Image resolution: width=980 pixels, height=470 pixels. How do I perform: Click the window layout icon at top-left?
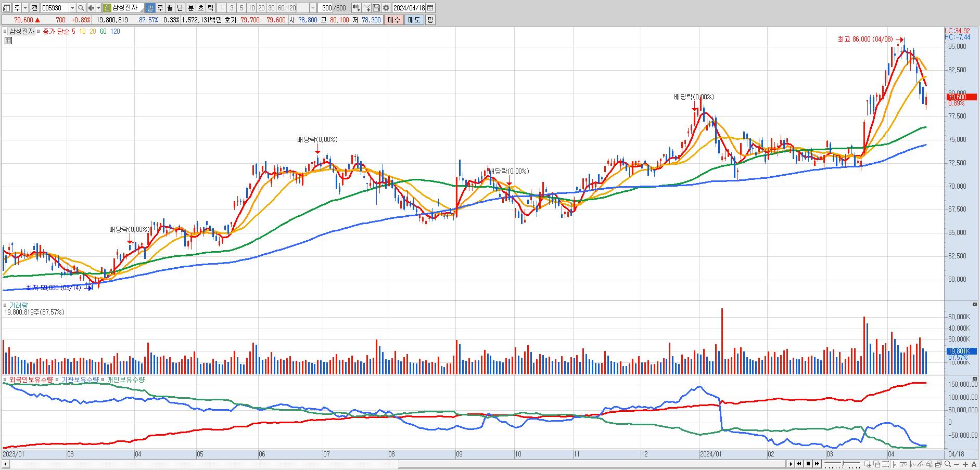click(x=6, y=8)
